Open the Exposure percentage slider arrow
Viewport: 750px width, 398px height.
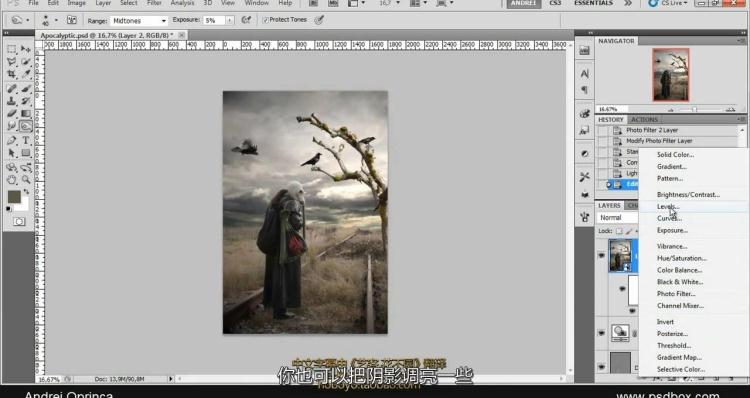pyautogui.click(x=230, y=21)
